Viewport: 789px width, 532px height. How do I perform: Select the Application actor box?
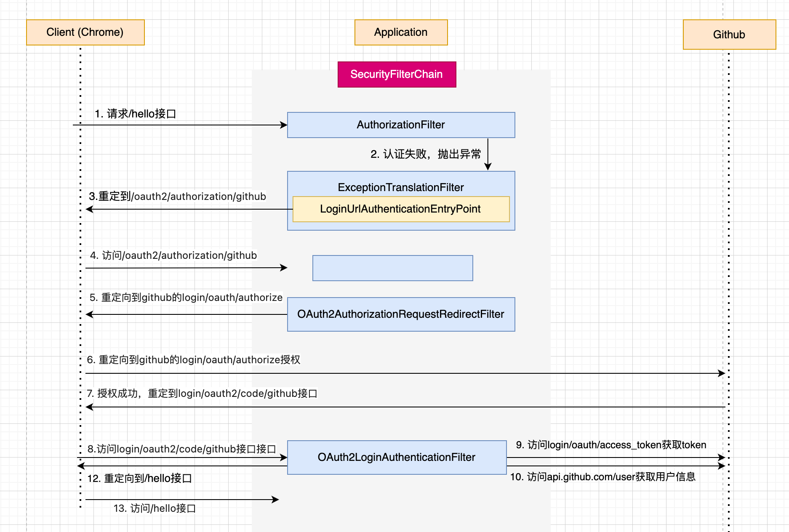(x=400, y=32)
